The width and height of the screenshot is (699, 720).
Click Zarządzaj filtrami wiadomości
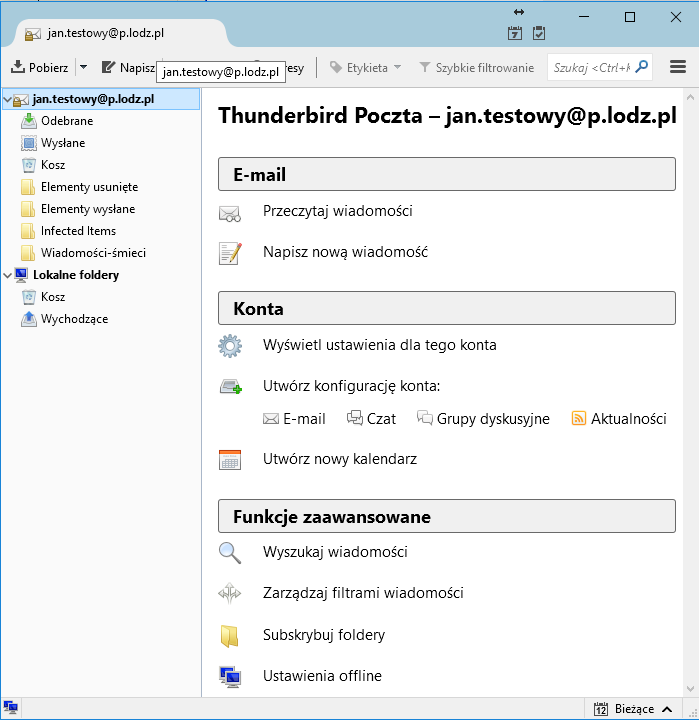363,593
